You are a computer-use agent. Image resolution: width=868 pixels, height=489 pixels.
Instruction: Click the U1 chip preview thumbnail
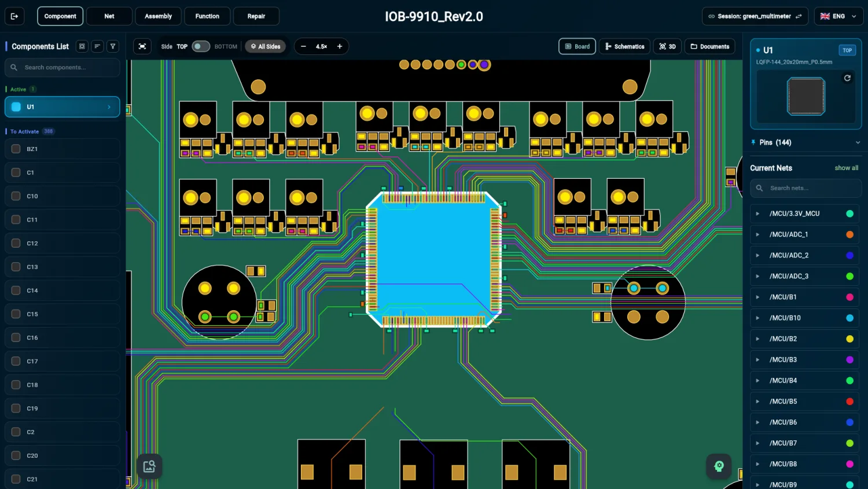[x=806, y=96]
